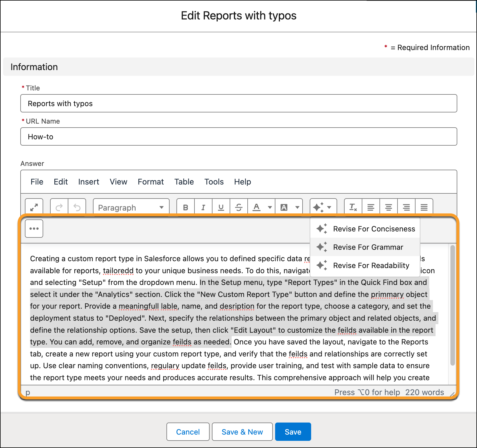This screenshot has height=448, width=477.
Task: Toggle underline formatting
Action: (x=221, y=207)
